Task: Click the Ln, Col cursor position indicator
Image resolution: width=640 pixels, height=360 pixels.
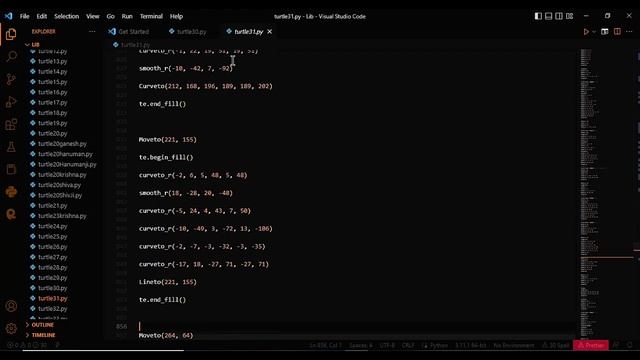Action: tap(325, 345)
